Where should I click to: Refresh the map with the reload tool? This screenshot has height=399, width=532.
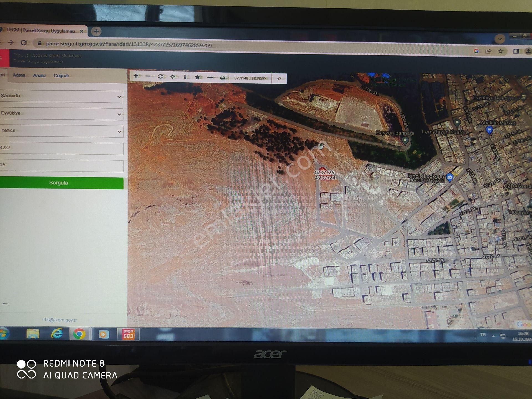pos(160,76)
